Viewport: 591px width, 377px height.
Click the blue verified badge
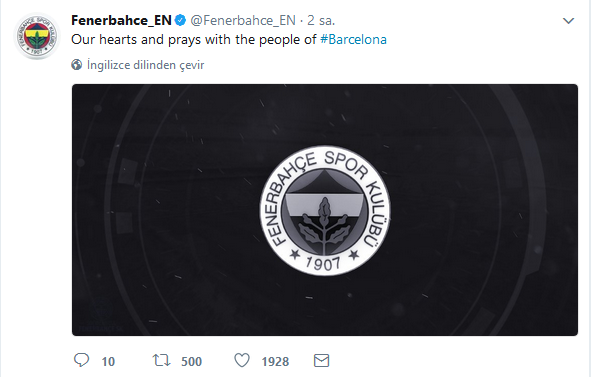181,20
